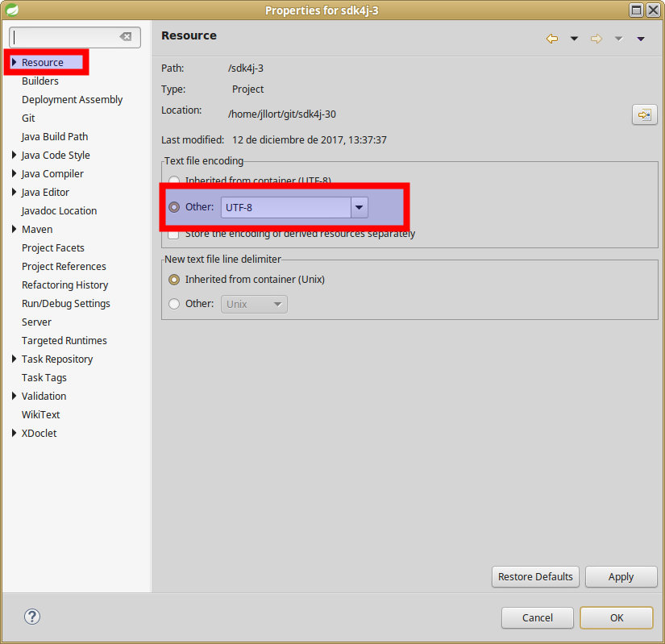
Task: Click the Spring icon in the title bar
Action: 11,10
